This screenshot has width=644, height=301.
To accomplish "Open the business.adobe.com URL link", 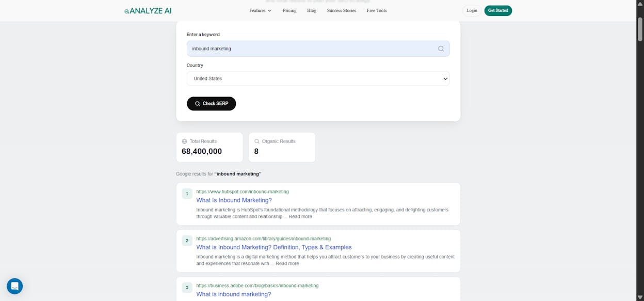I will [x=257, y=286].
